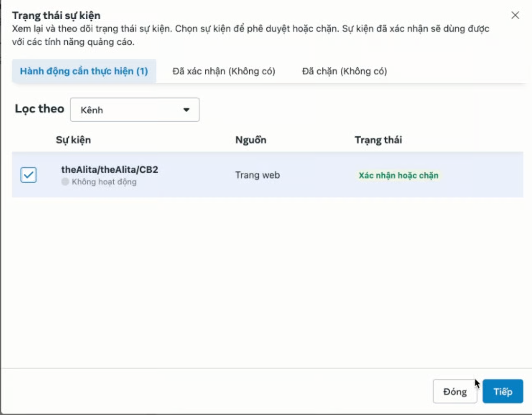
Task: Click the Nguồn column header
Action: click(250, 140)
